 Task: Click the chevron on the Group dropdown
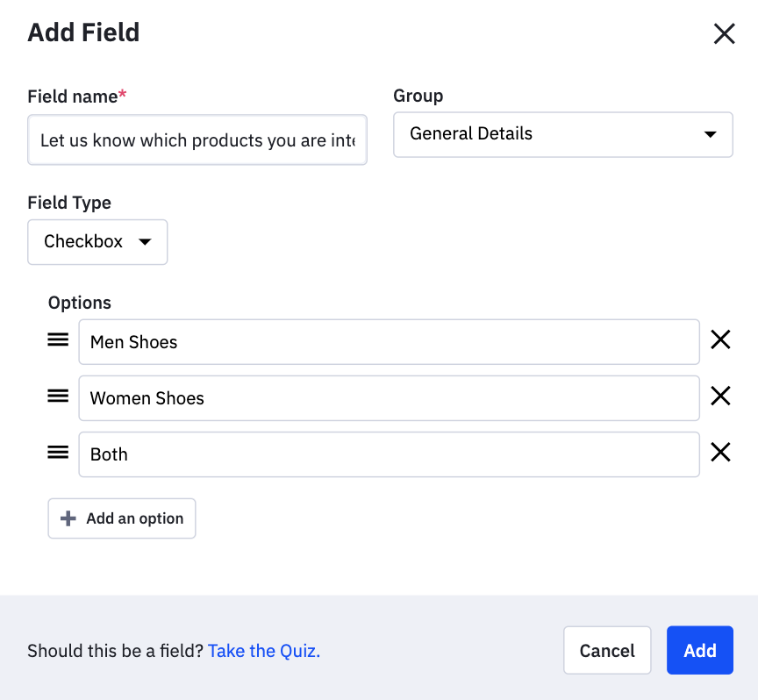coord(711,134)
